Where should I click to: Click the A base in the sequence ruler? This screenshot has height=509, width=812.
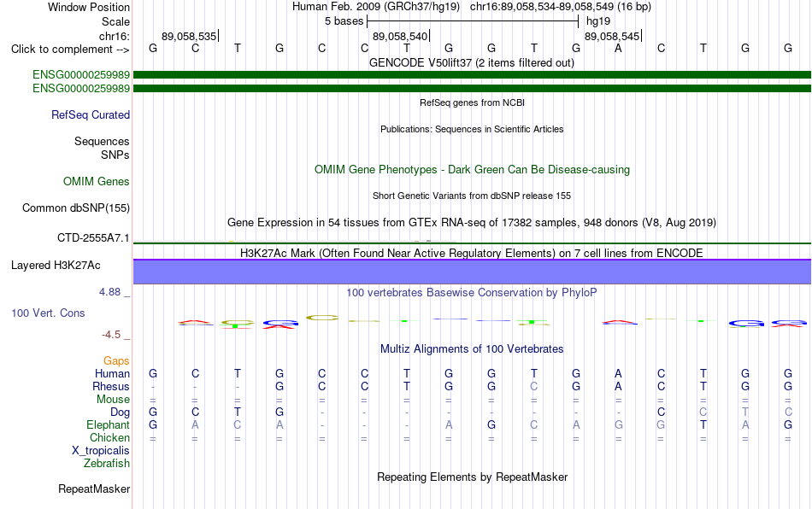pyautogui.click(x=618, y=49)
